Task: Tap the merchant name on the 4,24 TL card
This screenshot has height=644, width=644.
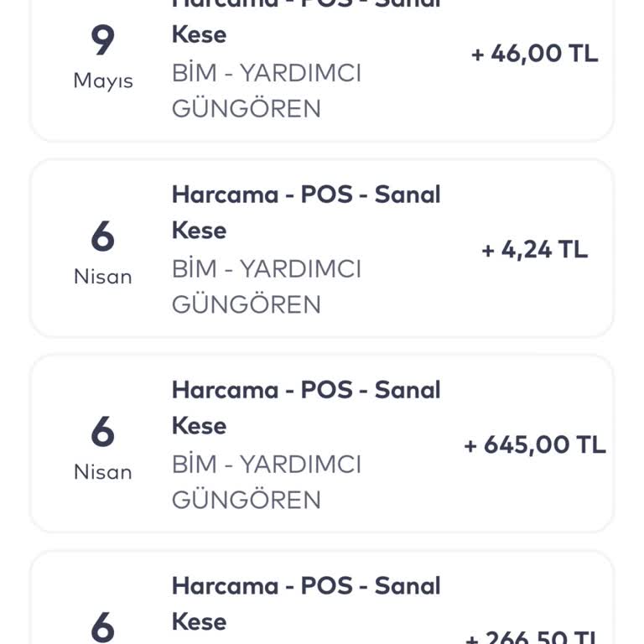Action: (266, 286)
